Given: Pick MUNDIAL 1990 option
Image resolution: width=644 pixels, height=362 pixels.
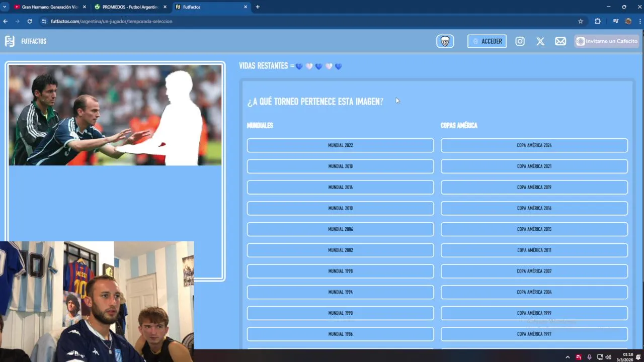Looking at the screenshot, I should click(x=340, y=313).
